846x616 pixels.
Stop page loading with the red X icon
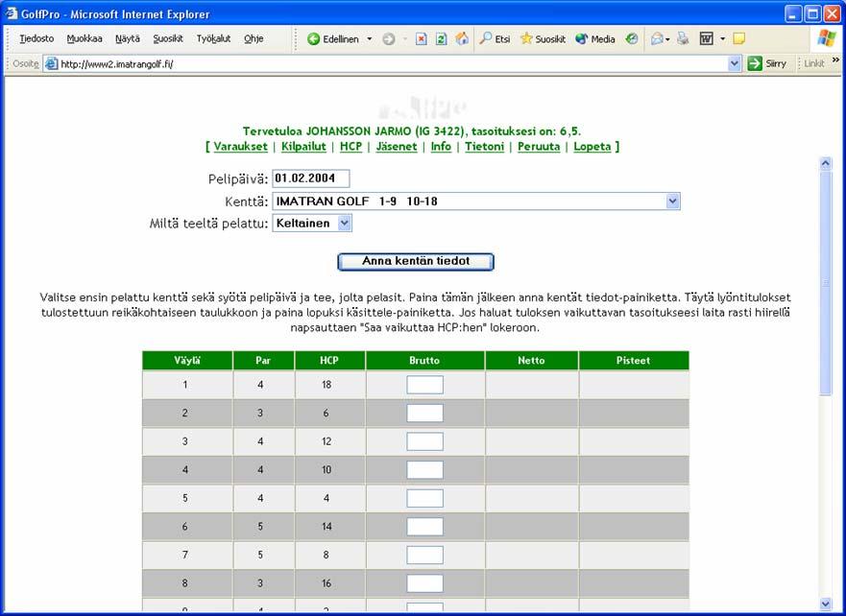click(x=422, y=38)
